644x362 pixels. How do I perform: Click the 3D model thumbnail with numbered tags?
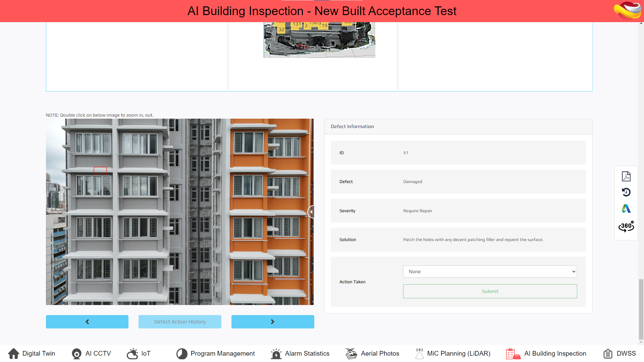click(319, 40)
